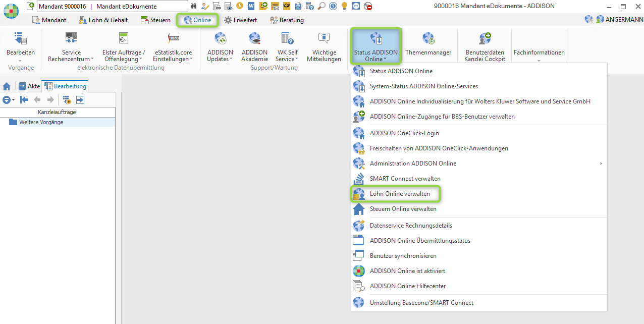Select Freischalten von ADDISON OneClick-Anwendungen
Image resolution: width=644 pixels, height=324 pixels.
tap(478, 148)
